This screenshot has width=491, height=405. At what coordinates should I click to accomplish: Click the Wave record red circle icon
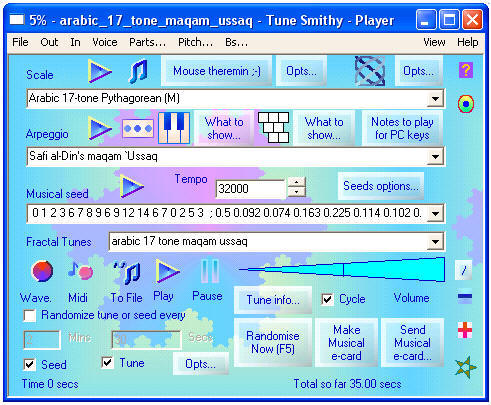tap(42, 271)
